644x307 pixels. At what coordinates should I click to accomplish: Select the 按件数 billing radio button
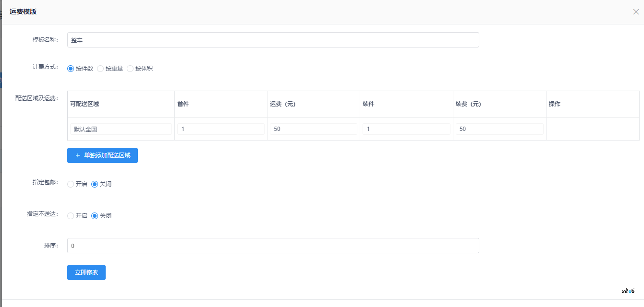click(x=71, y=69)
